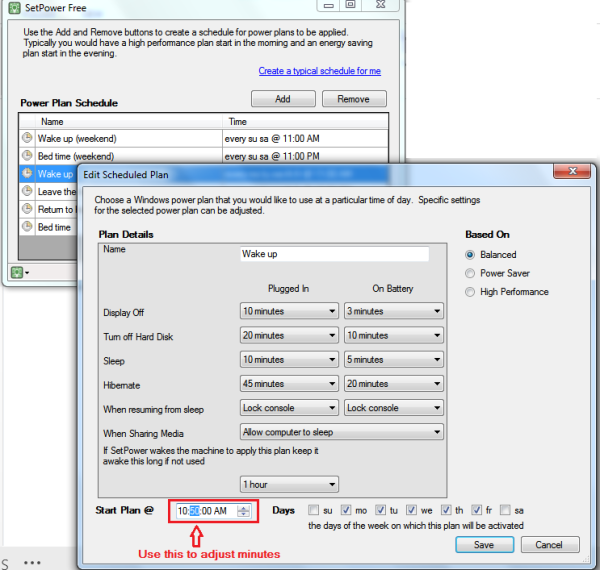Click clock icon beside last Bed time row

click(x=27, y=226)
